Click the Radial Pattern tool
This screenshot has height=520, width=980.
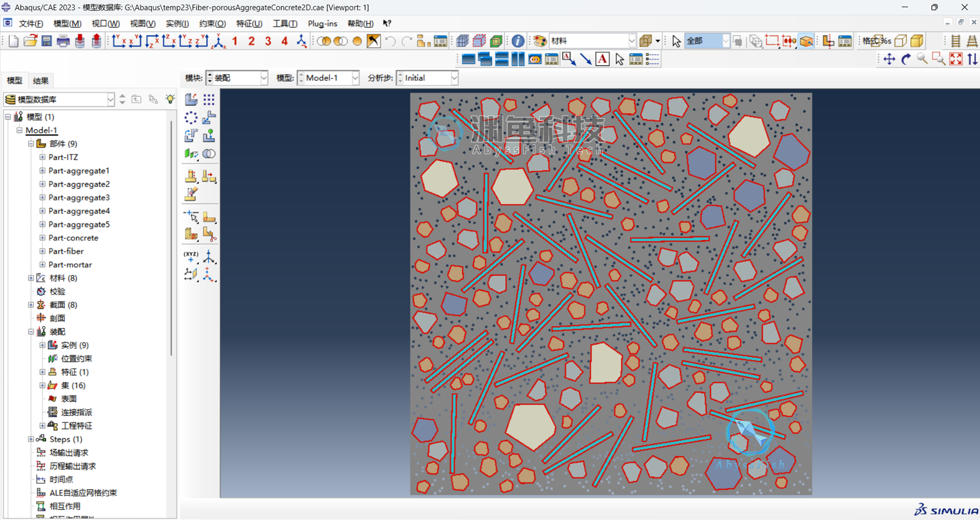(x=191, y=118)
